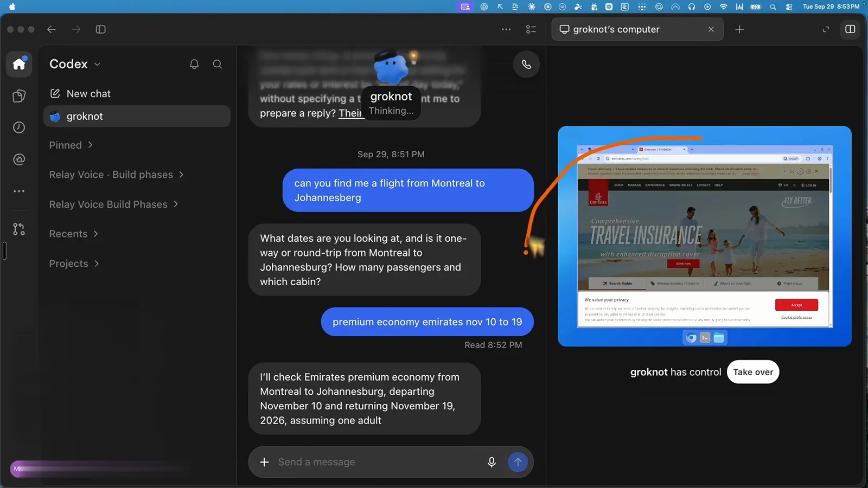
Task: Click the search magnifier beside Codex
Action: pyautogui.click(x=218, y=64)
